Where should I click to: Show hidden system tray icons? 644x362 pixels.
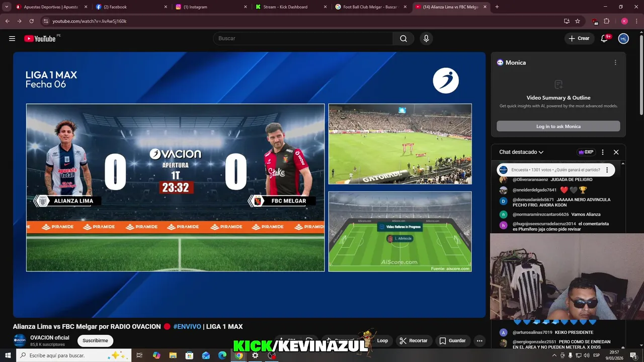pyautogui.click(x=554, y=355)
